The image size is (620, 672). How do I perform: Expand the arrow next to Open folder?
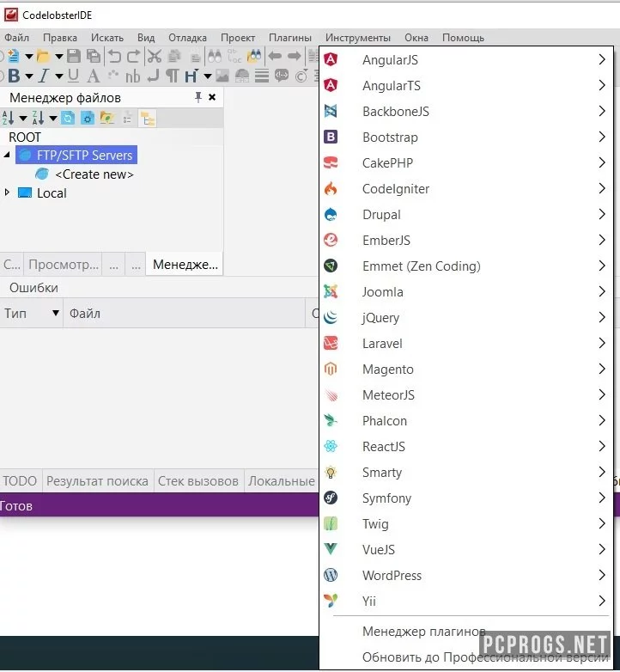59,56
